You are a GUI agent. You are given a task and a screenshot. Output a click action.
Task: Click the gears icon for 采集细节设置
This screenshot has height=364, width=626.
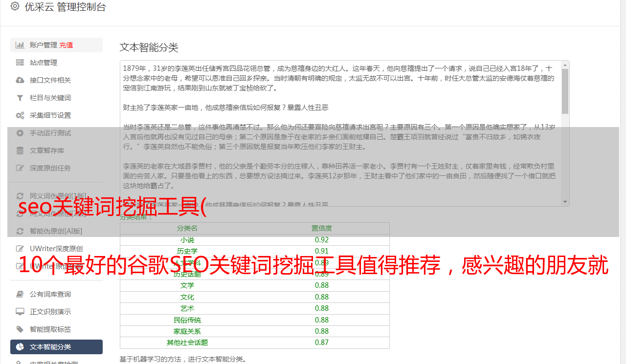pyautogui.click(x=20, y=115)
